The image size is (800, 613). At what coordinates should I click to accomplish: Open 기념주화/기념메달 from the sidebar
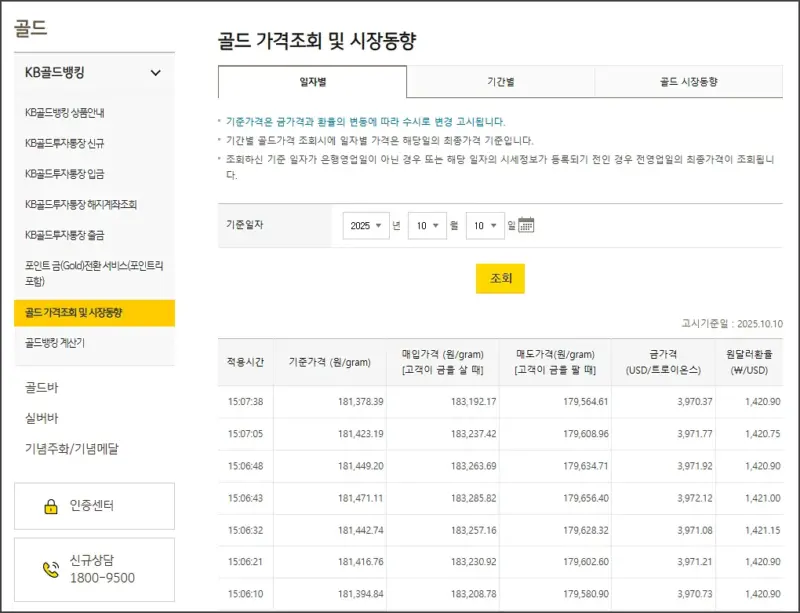point(72,446)
